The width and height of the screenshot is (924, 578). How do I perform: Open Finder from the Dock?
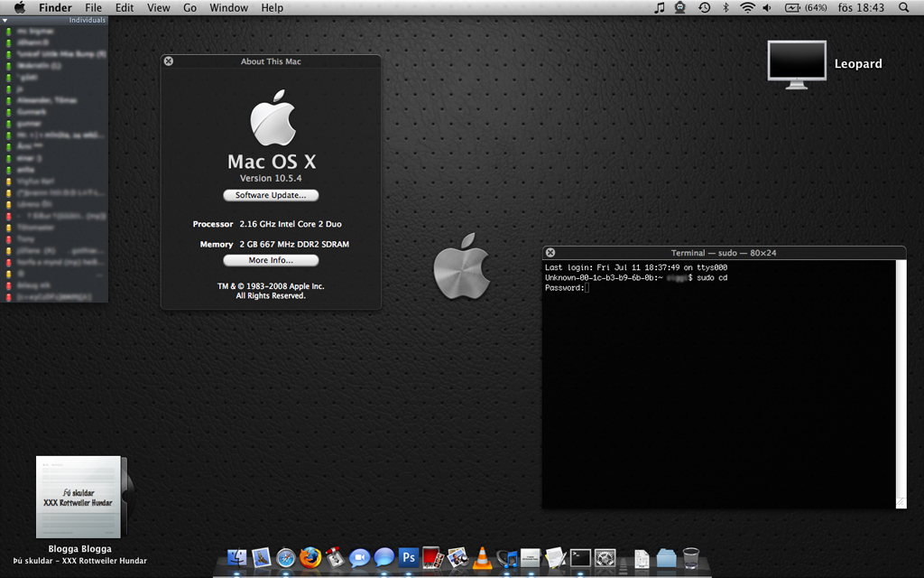click(x=237, y=556)
